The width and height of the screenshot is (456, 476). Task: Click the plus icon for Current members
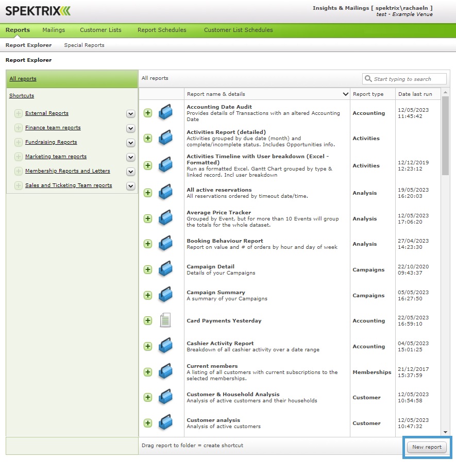(x=148, y=372)
